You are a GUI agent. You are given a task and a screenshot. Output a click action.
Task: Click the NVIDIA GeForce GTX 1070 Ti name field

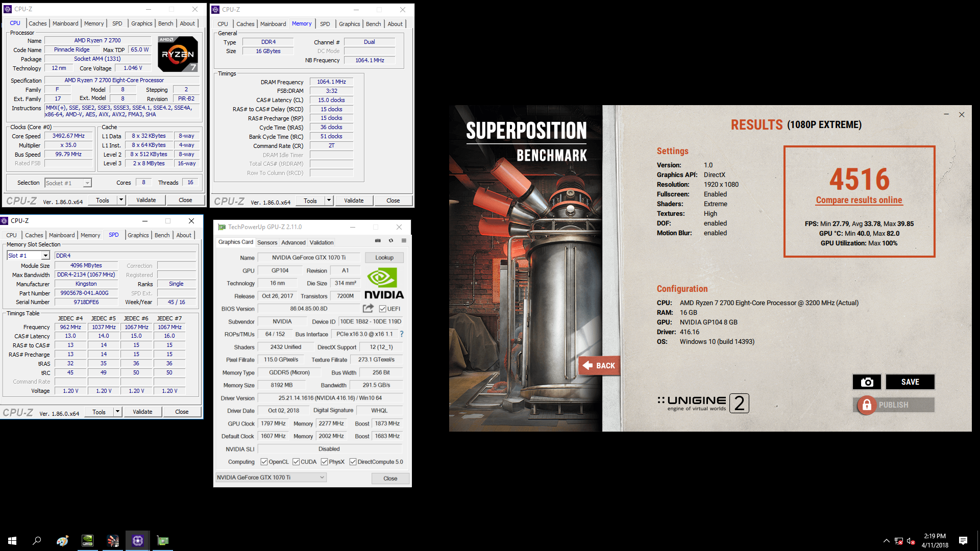click(x=308, y=258)
